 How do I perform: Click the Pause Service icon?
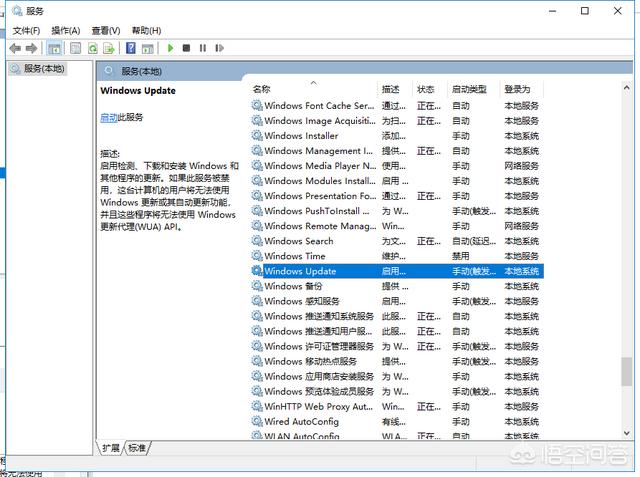click(x=203, y=48)
